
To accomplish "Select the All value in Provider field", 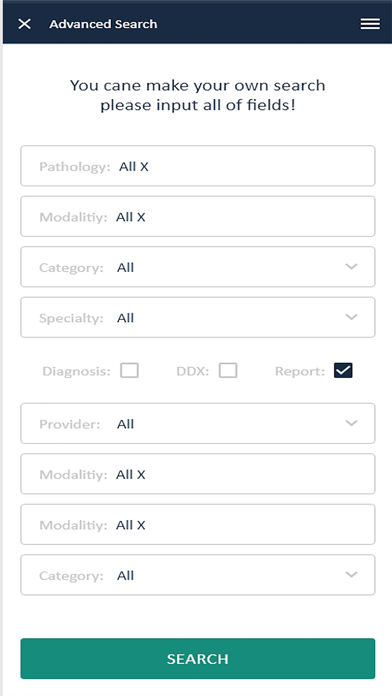I will point(125,424).
